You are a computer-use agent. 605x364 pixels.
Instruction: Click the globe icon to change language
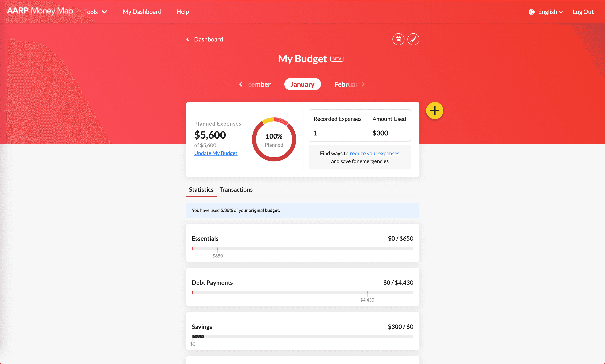[532, 12]
